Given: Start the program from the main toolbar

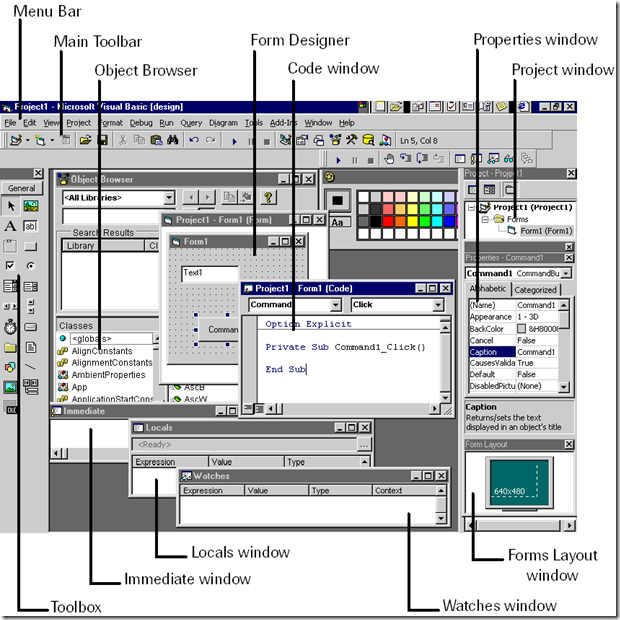Looking at the screenshot, I should [234, 141].
